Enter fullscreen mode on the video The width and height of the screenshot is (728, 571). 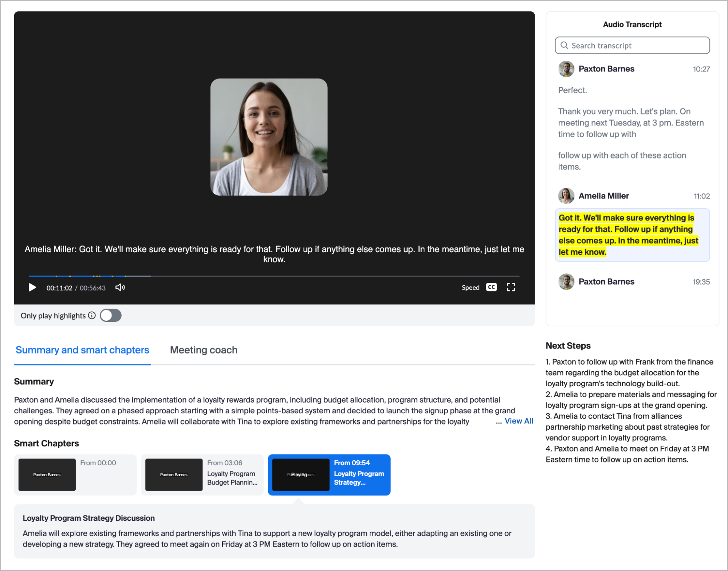(x=511, y=287)
